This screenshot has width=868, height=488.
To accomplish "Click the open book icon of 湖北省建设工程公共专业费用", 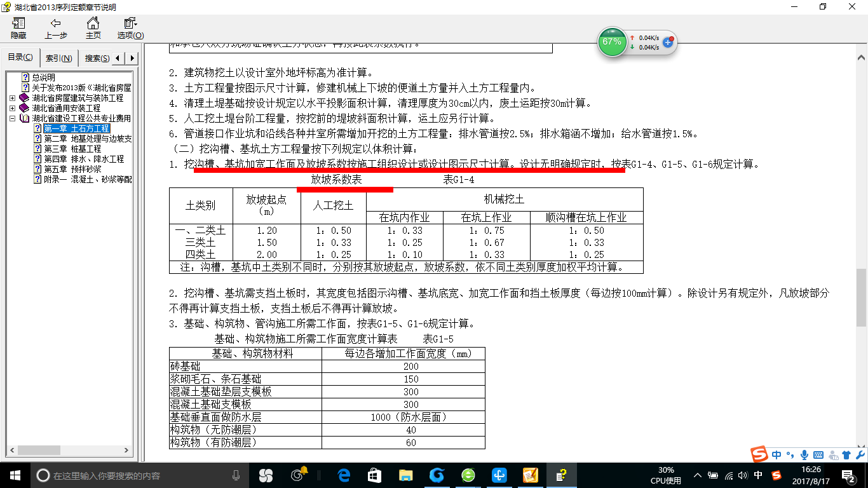I will pyautogui.click(x=25, y=118).
